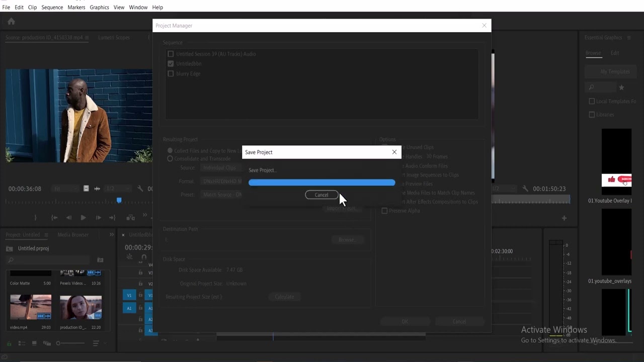Check the blurry Edge sequence checkbox
The image size is (644, 362).
point(171,74)
